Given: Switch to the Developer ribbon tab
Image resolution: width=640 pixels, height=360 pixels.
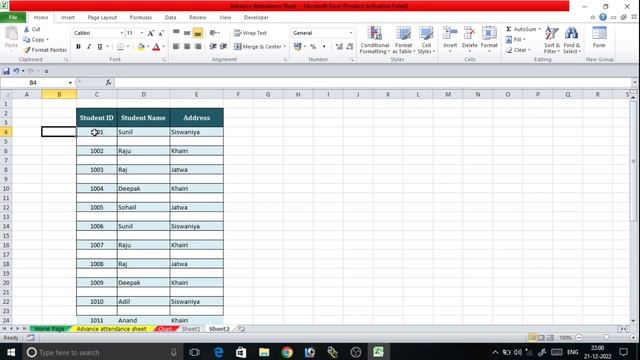Looking at the screenshot, I should tap(256, 18).
